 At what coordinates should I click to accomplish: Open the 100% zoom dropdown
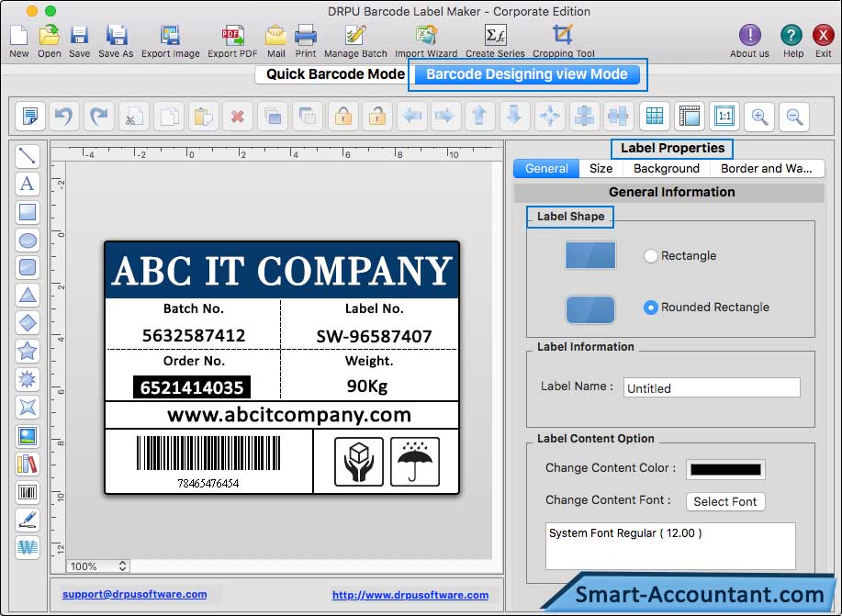click(x=97, y=566)
